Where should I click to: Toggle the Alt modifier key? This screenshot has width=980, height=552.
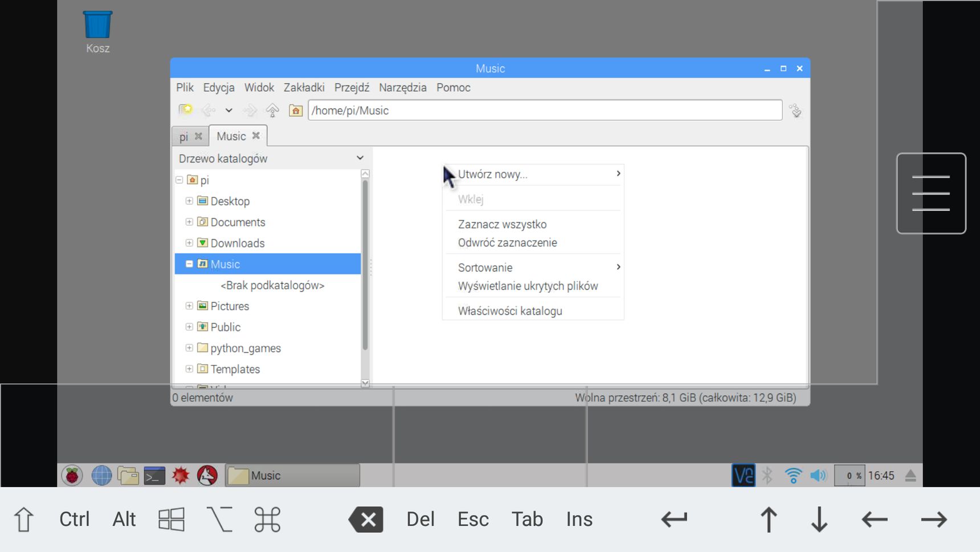(x=124, y=519)
